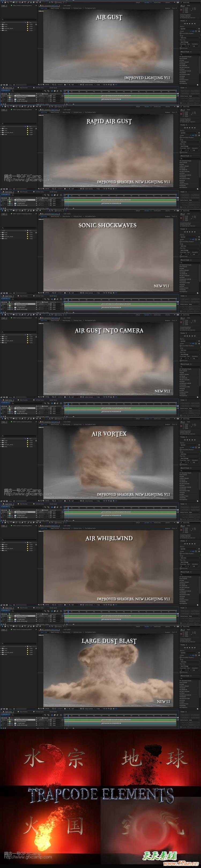Open Active Camera dropdown under Sonic Shockwaves viewer
The width and height of the screenshot is (201, 868).
(x=89, y=293)
